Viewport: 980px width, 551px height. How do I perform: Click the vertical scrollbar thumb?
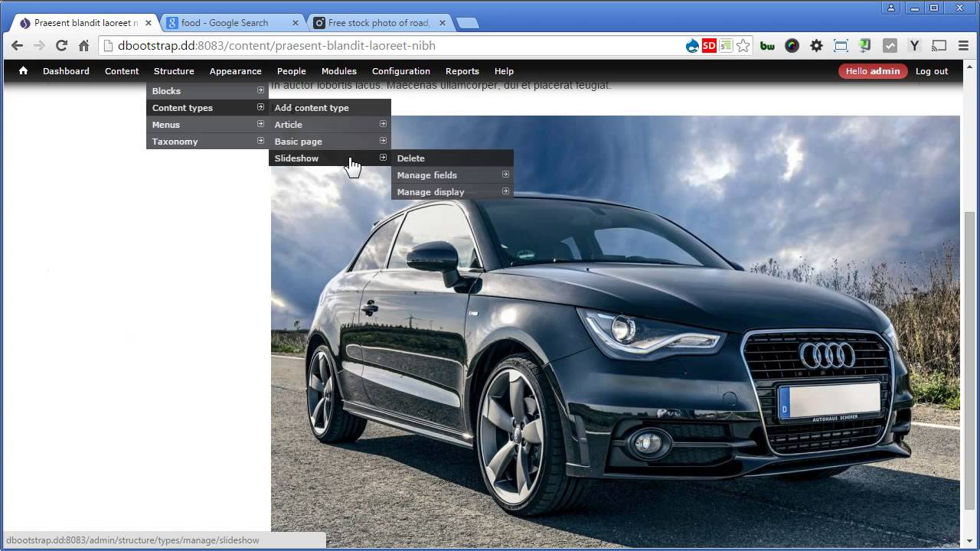970,360
